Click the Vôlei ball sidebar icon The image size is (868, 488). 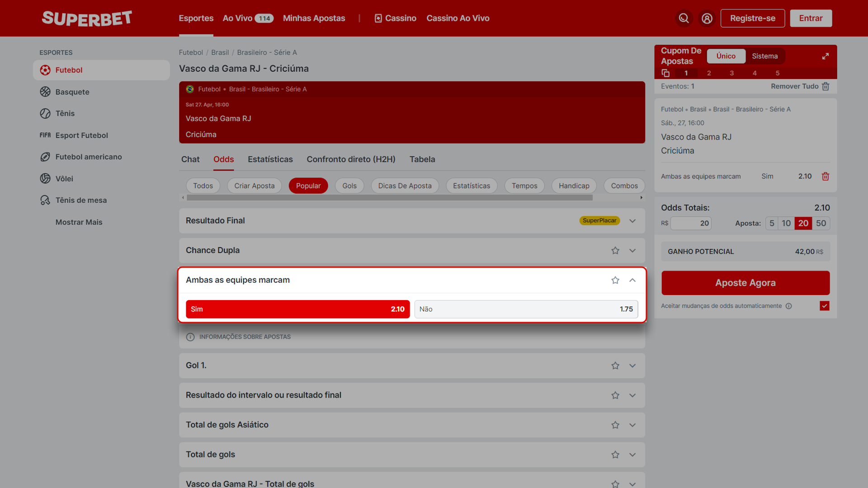pyautogui.click(x=45, y=178)
